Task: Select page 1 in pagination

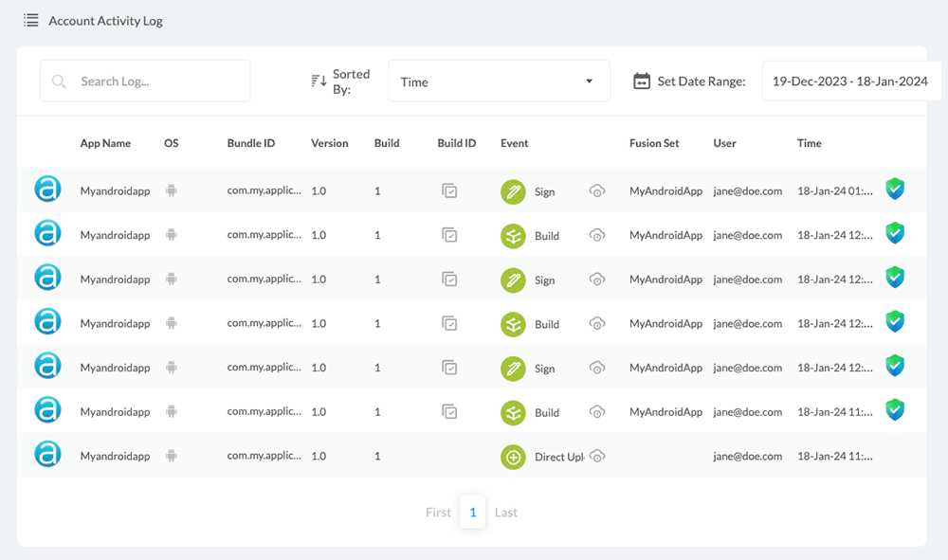Action: 472,513
